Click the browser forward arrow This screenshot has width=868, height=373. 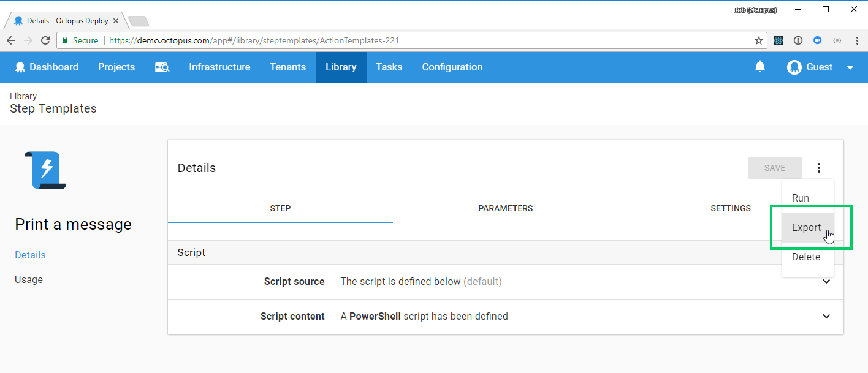(x=28, y=40)
